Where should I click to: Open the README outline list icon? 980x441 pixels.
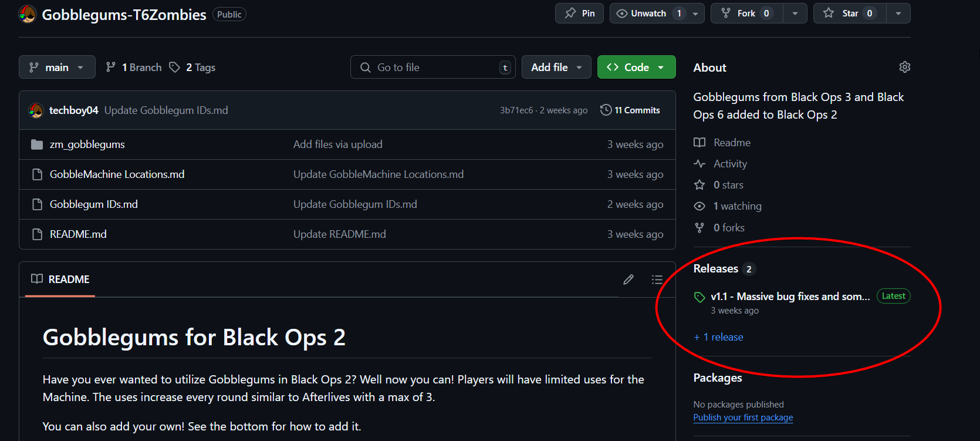657,280
